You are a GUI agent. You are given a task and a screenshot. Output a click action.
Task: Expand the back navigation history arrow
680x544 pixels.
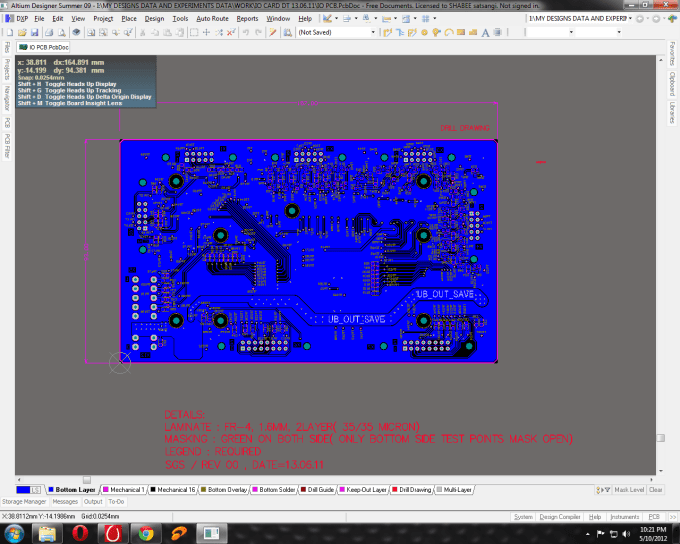pyautogui.click(x=647, y=19)
